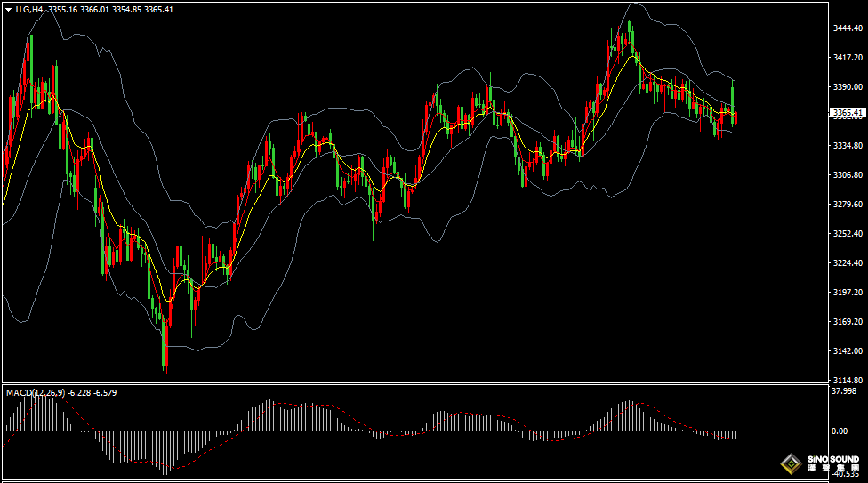Click the 3390.00 price axis label
The width and height of the screenshot is (868, 483).
click(x=848, y=87)
